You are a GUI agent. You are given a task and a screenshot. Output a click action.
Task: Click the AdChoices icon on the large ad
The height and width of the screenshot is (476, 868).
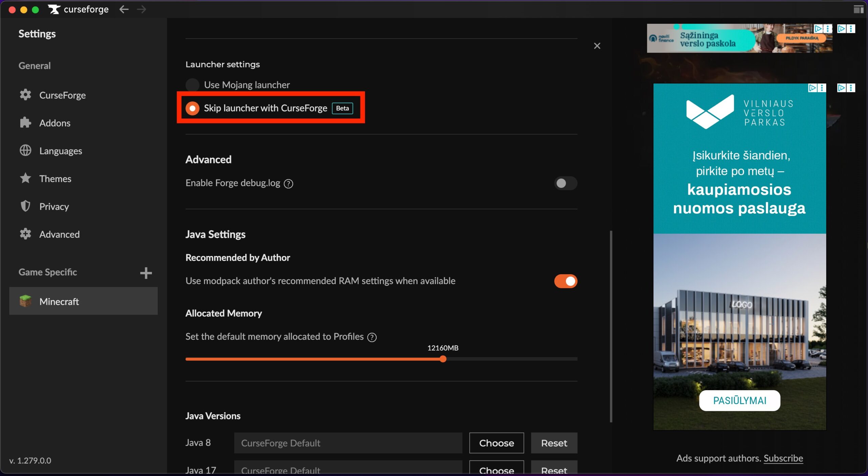[812, 88]
